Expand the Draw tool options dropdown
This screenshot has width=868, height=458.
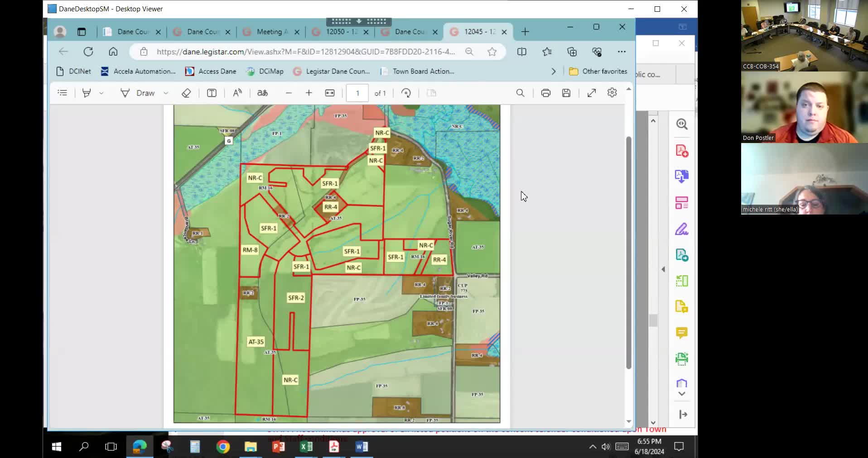tap(166, 93)
